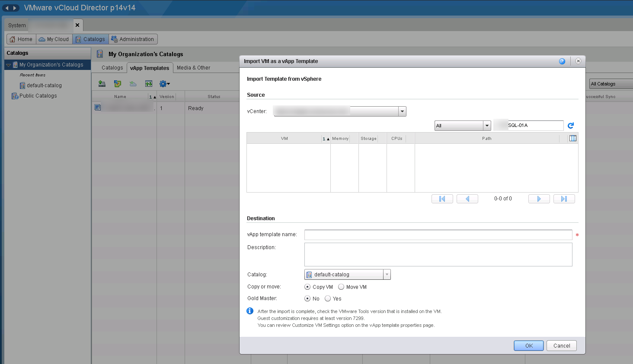Screen dimensions: 633x364
Task: Select the Copy VM radio option
Action: [307, 287]
